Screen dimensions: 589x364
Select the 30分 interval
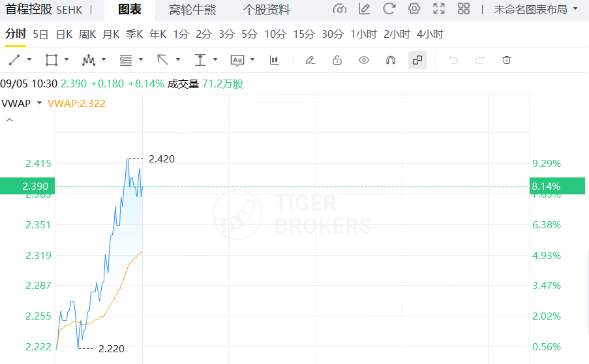(x=333, y=35)
